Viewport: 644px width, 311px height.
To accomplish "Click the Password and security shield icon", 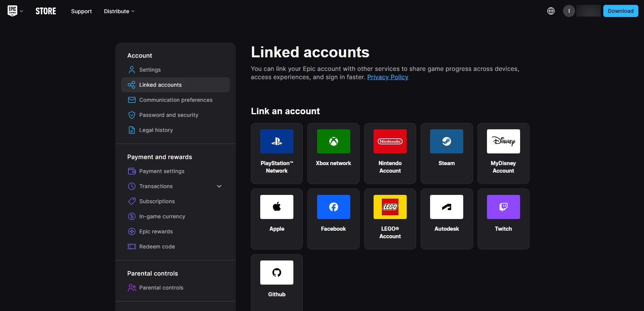I will [132, 115].
